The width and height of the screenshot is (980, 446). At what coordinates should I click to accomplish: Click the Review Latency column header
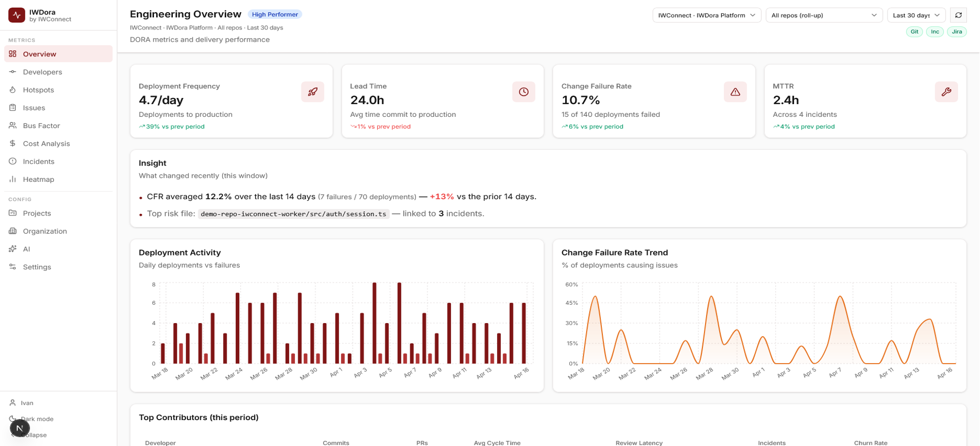pyautogui.click(x=639, y=442)
